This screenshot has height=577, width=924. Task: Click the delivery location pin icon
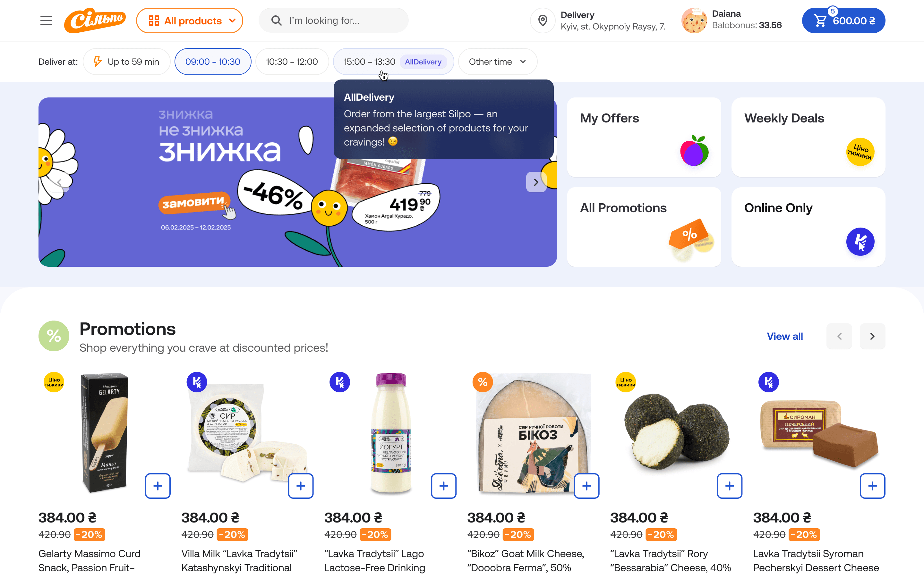pos(543,21)
